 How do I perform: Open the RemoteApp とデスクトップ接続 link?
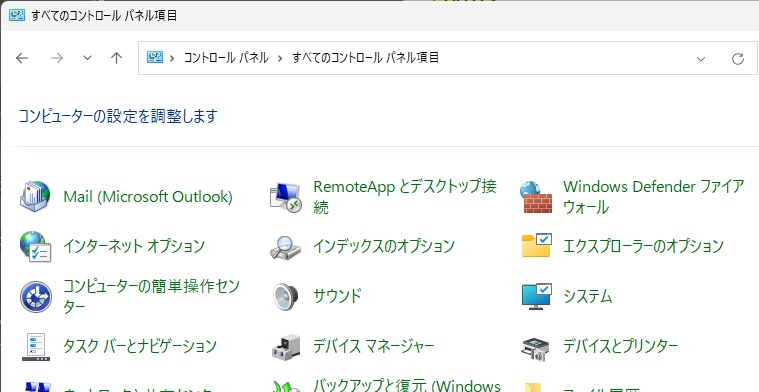pos(405,197)
